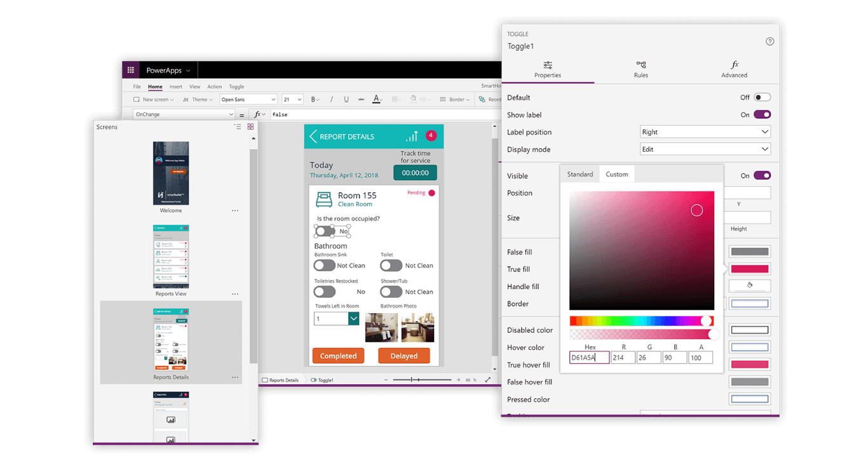Click the Completed button in the app preview
868x470 pixels.
click(x=338, y=356)
